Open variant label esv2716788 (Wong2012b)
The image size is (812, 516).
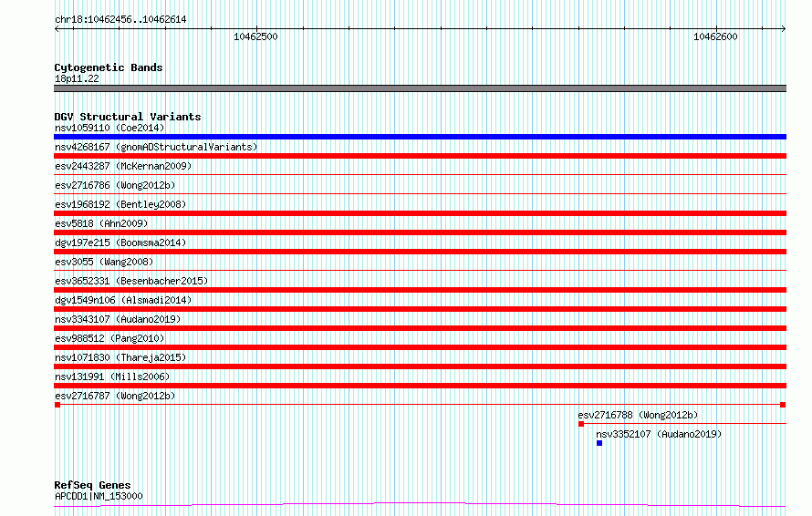pos(638,415)
